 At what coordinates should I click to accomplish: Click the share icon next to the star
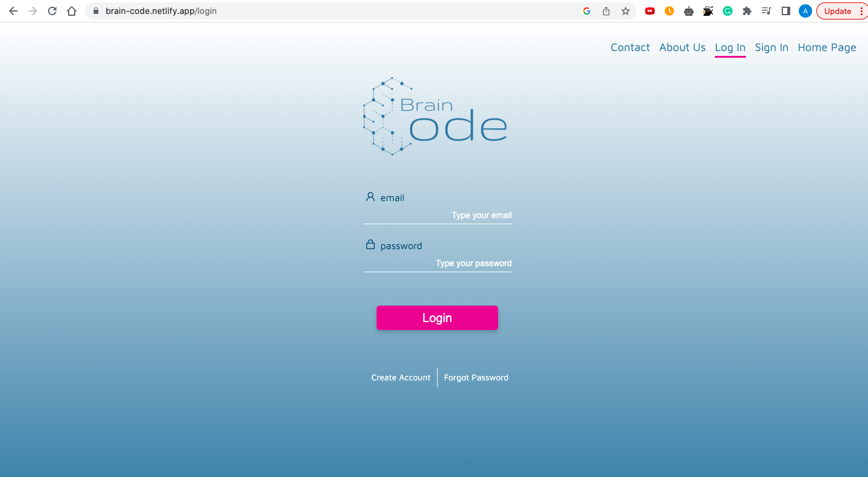606,10
